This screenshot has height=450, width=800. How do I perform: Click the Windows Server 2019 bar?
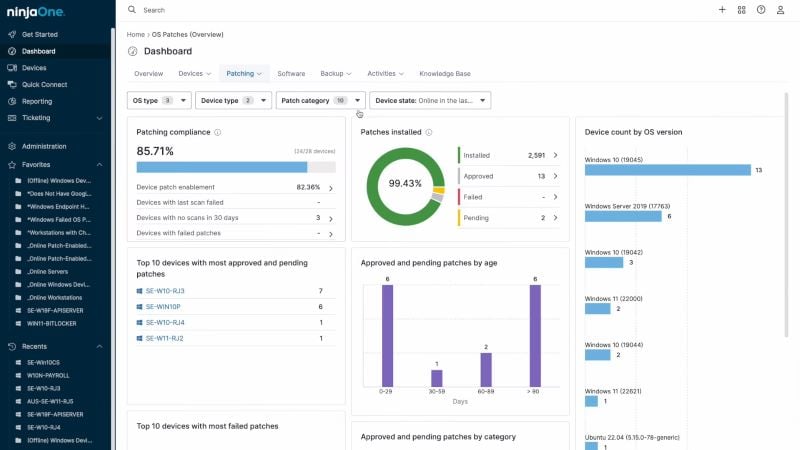[623, 216]
